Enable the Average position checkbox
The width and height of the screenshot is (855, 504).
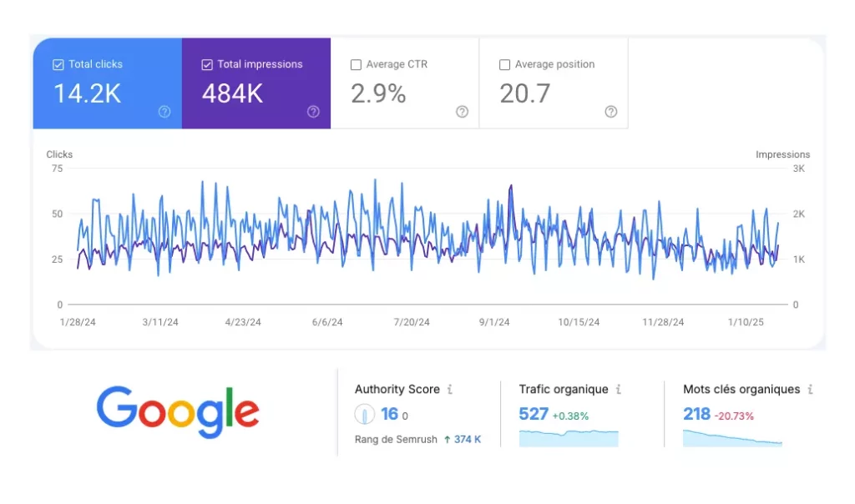(504, 65)
